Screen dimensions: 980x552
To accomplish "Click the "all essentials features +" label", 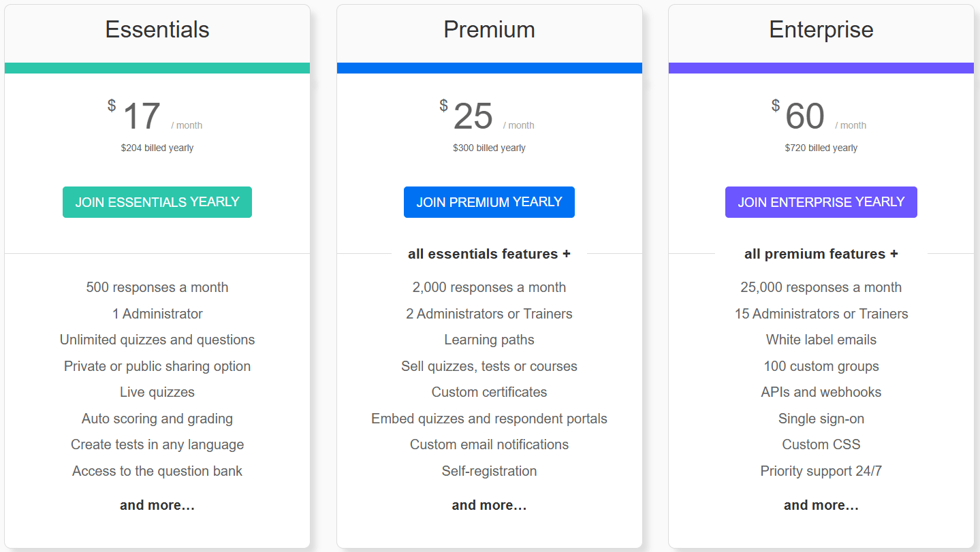I will (x=489, y=254).
